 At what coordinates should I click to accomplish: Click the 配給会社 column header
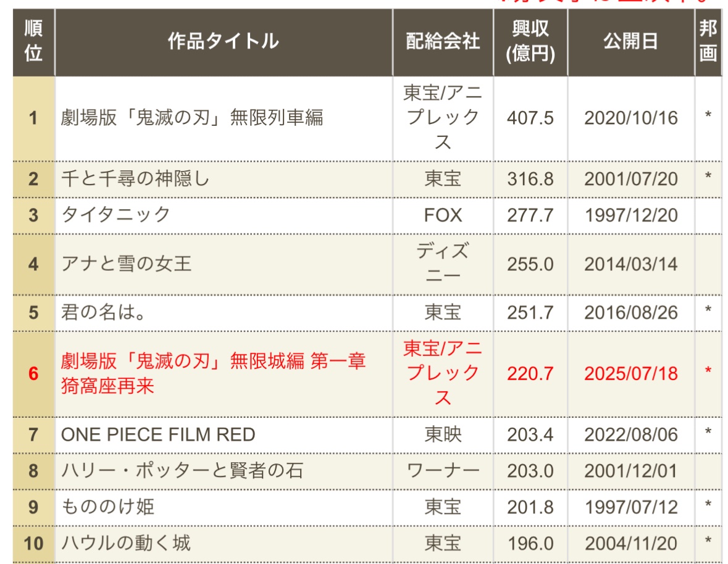[443, 42]
